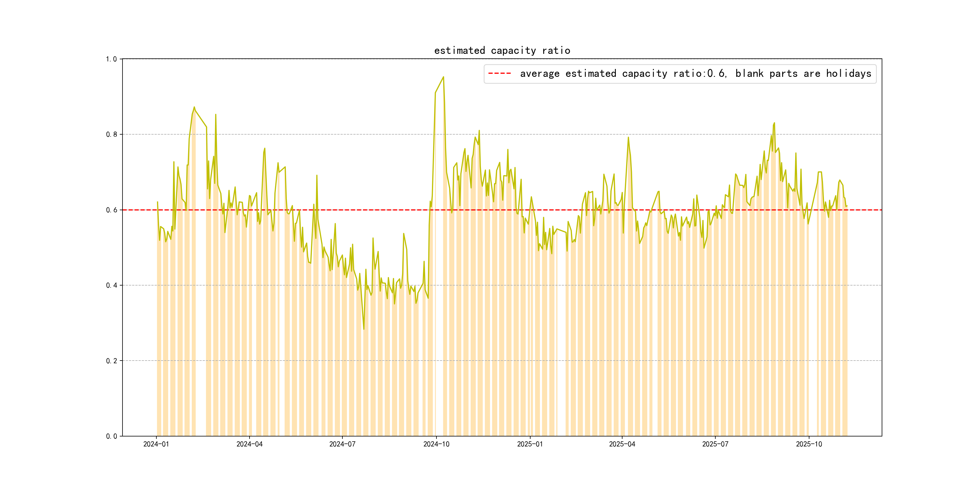The width and height of the screenshot is (980, 490).
Task: Click the 2024-07 x-axis tick label
Action: click(x=342, y=444)
